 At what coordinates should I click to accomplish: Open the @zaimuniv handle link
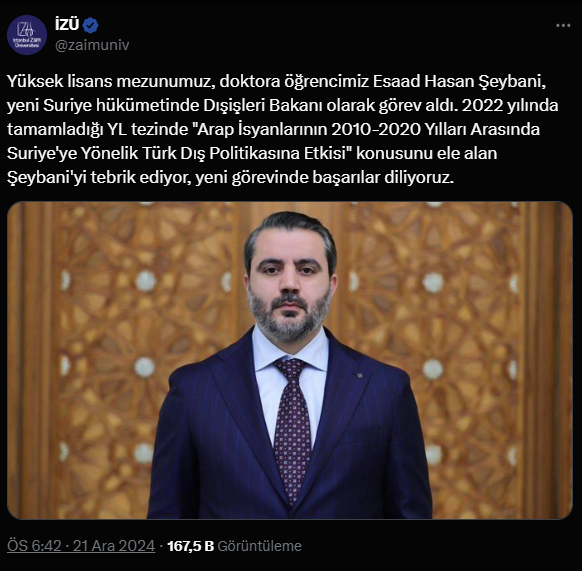(92, 45)
